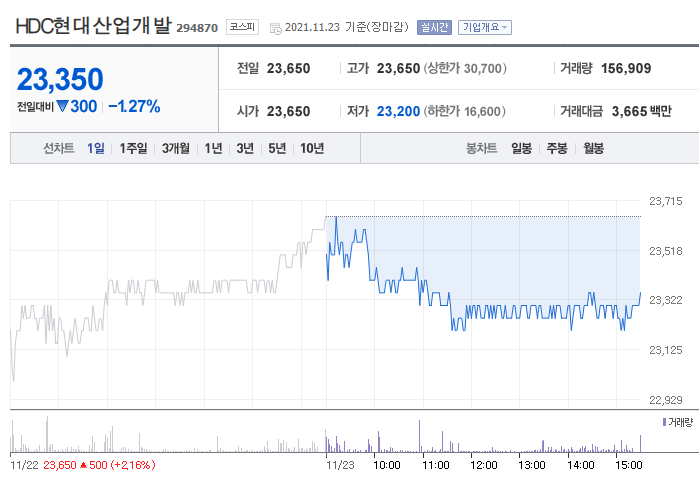Click the 11/22 date axis label

coord(24,465)
